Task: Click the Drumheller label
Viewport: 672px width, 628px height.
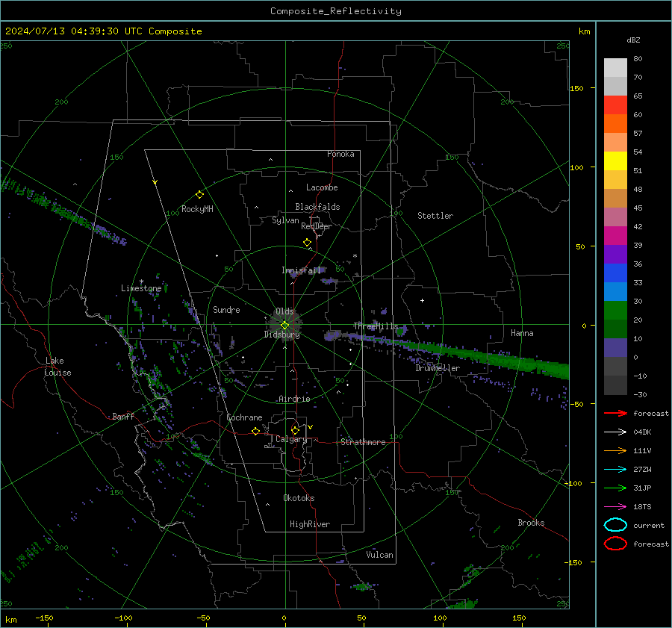Action: (x=438, y=368)
